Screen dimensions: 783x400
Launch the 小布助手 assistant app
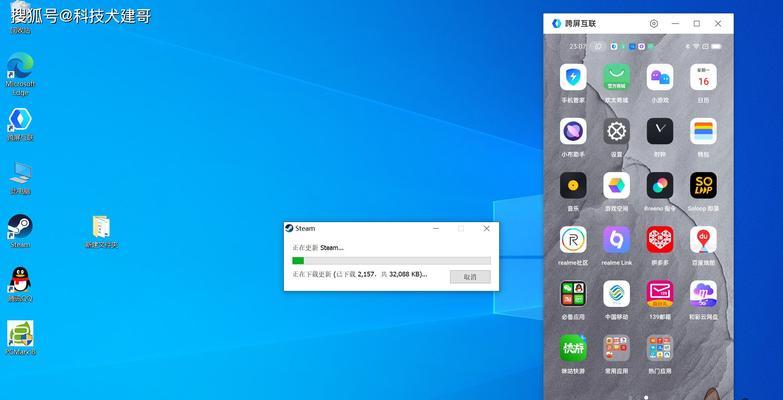click(x=573, y=131)
